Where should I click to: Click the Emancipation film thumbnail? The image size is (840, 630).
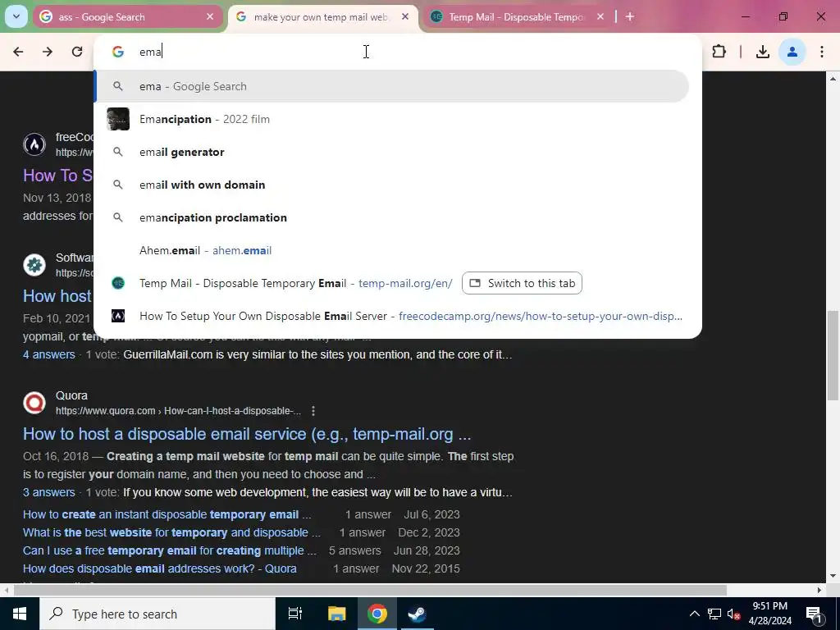tap(118, 119)
